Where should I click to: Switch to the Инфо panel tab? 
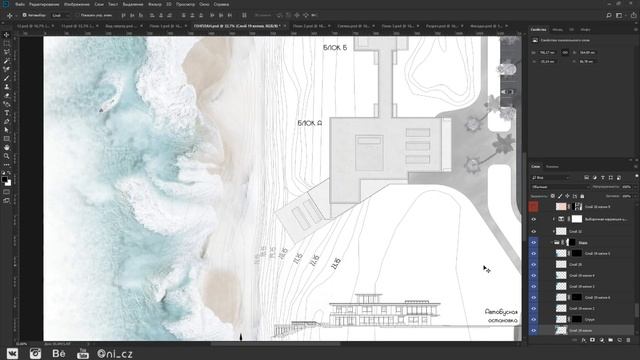pos(585,29)
